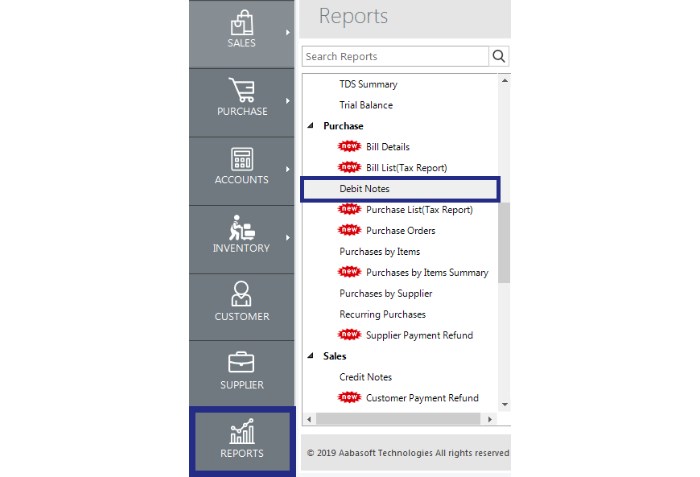Open the Inventory trolley icon

coord(242,227)
